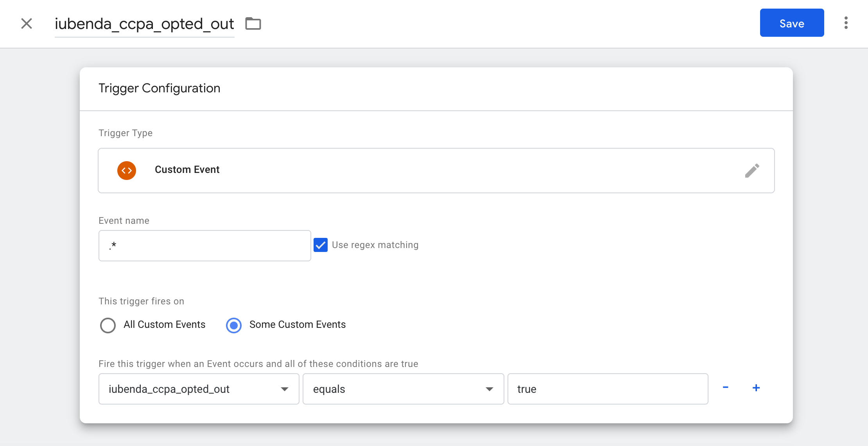Image resolution: width=868 pixels, height=446 pixels.
Task: Select the Some Custom Events radio button
Action: point(234,325)
